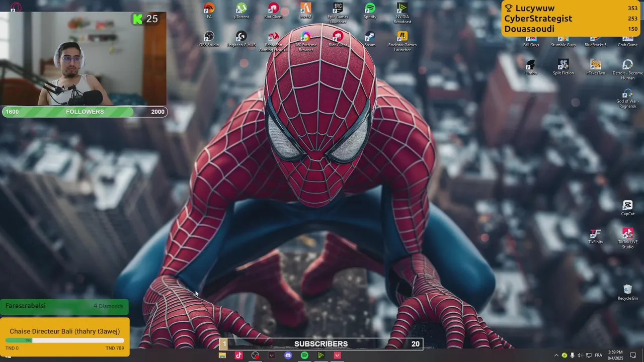Click the FOLLOWERS progress bar
The height and width of the screenshot is (362, 644).
[x=85, y=112]
